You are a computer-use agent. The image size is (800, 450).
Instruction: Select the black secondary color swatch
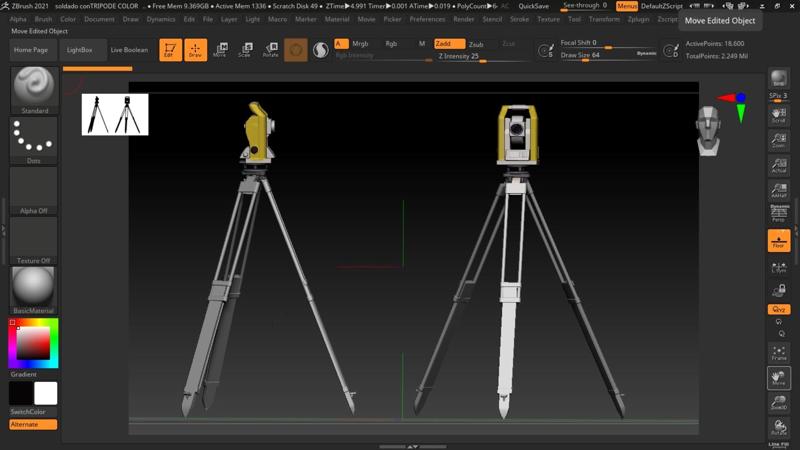click(x=21, y=393)
